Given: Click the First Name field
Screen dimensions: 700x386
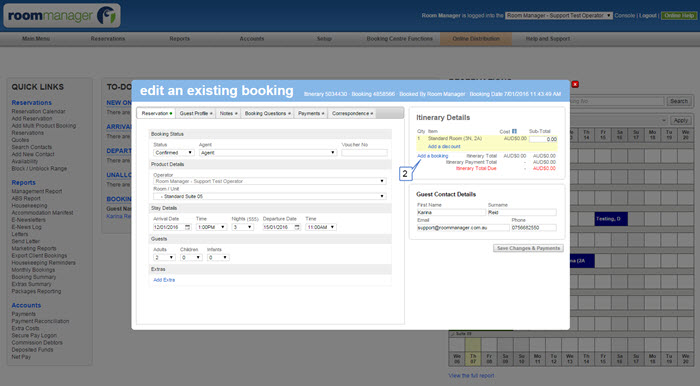Looking at the screenshot, I should tap(451, 212).
